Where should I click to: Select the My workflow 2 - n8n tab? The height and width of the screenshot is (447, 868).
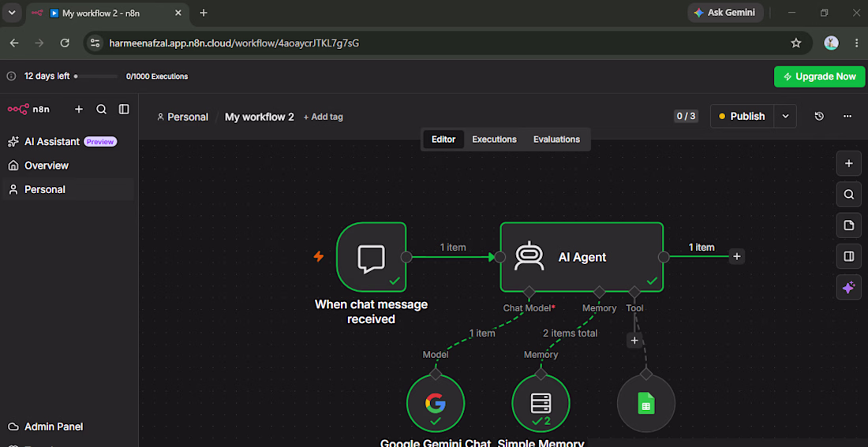click(x=109, y=13)
